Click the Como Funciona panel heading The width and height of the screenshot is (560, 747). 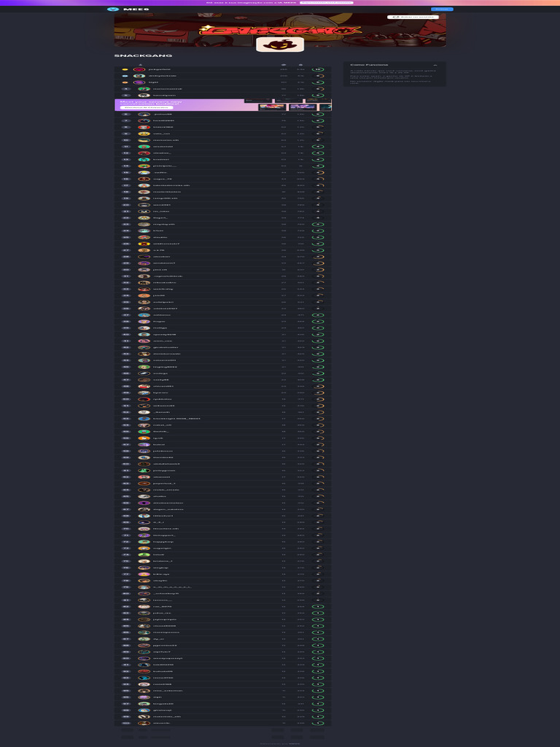point(369,65)
